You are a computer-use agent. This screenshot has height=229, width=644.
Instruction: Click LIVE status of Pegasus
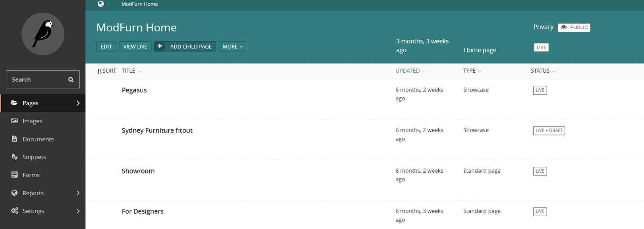pos(540,90)
